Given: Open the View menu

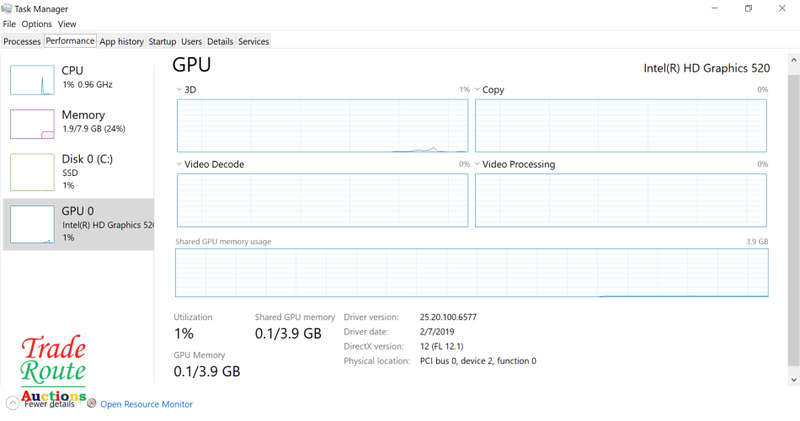Looking at the screenshot, I should pos(67,24).
